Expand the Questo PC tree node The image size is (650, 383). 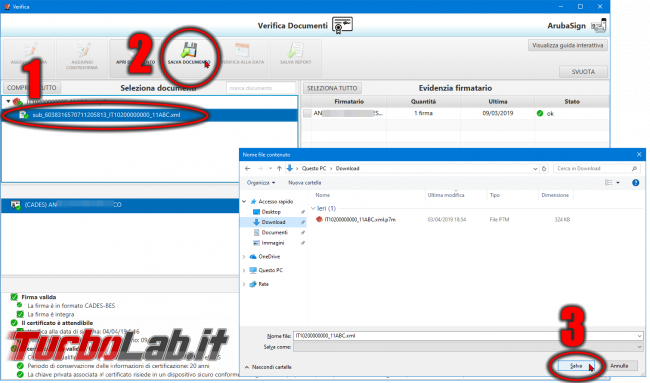point(244,270)
